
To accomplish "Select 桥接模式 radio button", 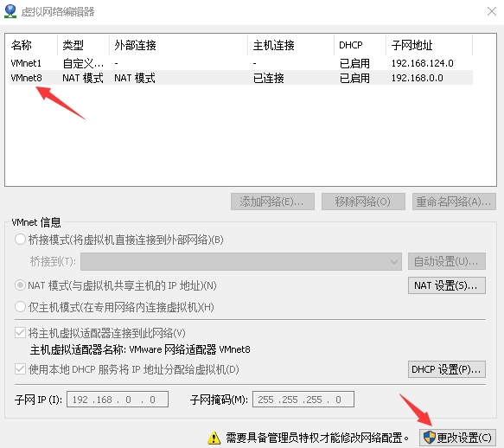I will [20, 240].
